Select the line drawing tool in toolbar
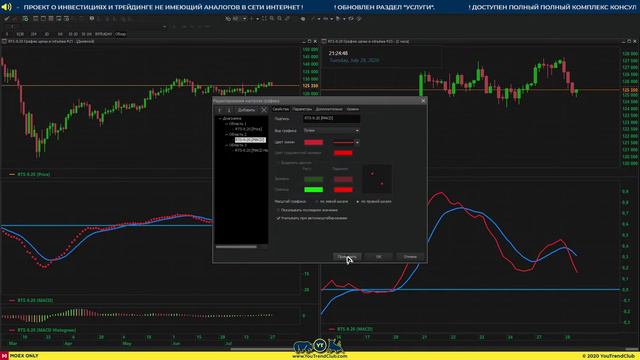The image size is (640, 360). [313, 19]
